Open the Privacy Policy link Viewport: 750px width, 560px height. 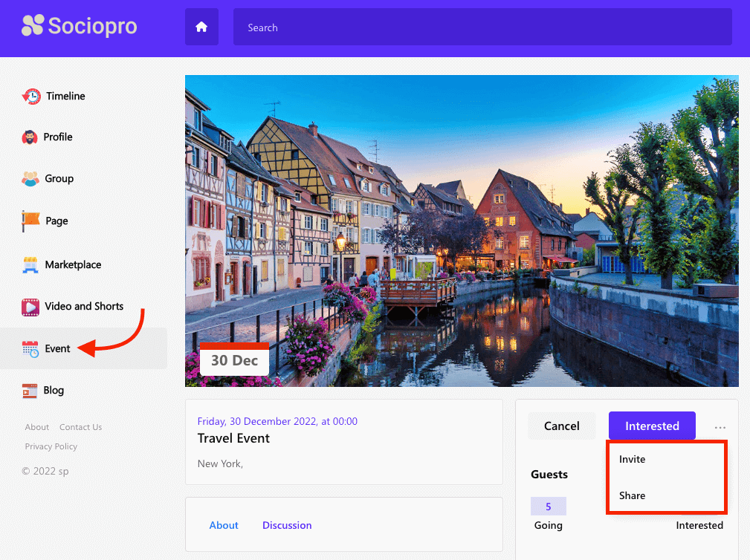[x=51, y=446]
